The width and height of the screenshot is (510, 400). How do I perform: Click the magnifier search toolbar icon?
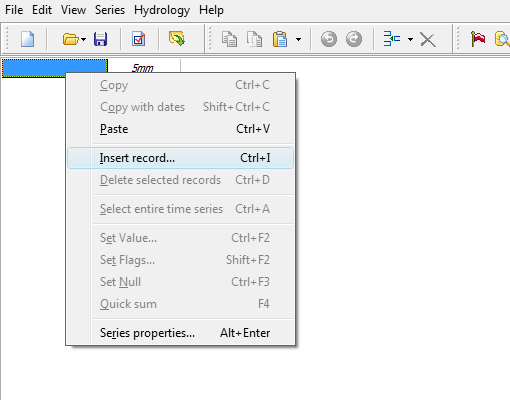502,39
